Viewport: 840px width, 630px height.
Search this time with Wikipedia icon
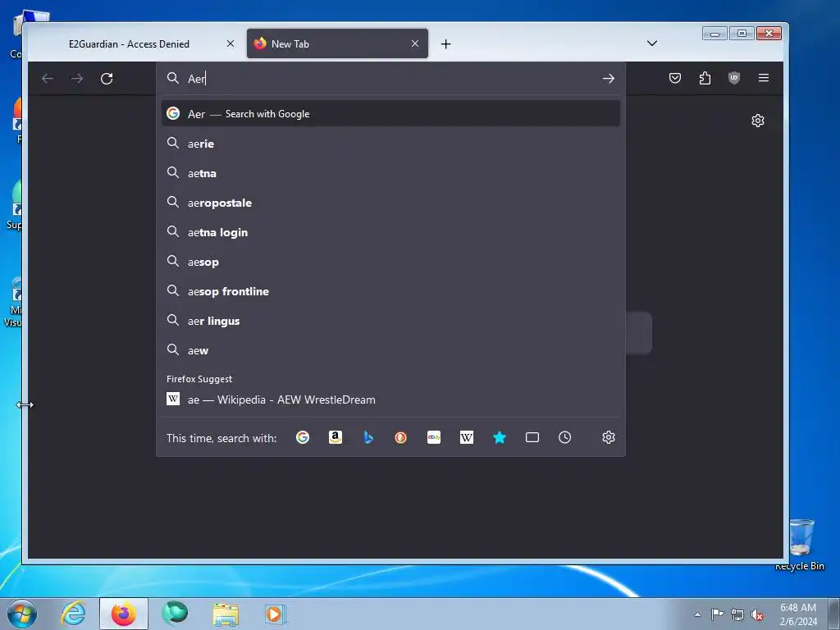click(467, 438)
